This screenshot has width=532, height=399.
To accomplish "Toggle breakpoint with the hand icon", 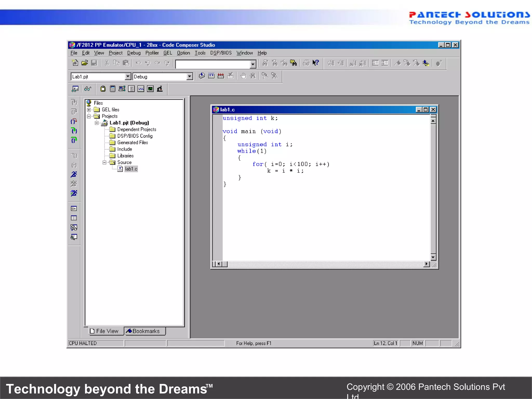I will tap(243, 76).
